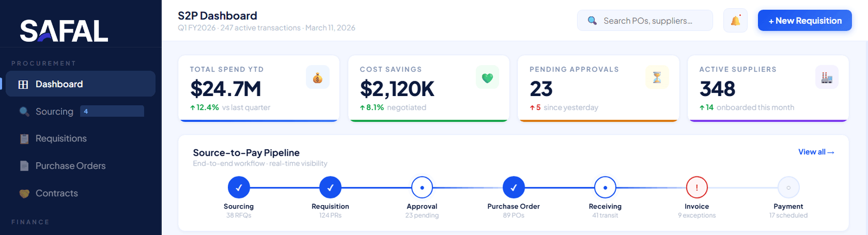This screenshot has height=235, width=868.
Task: Open the Invoice exceptions warning step
Action: pos(697,188)
